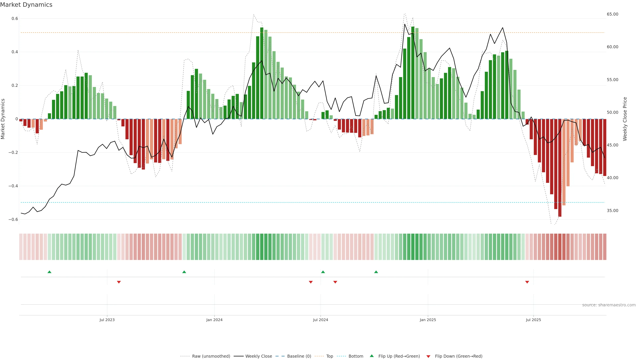Click the Flip Up green triangle in legend
The image size is (644, 362).
point(372,356)
